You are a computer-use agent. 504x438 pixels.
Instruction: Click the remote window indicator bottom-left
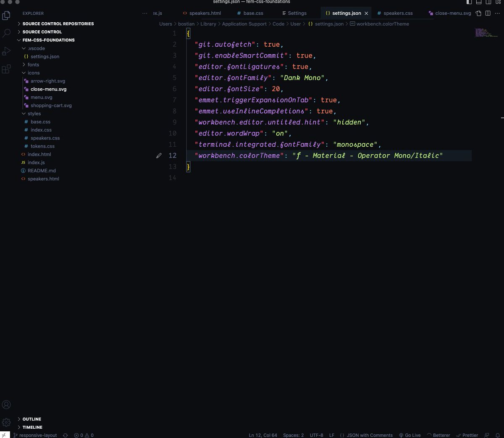pyautogui.click(x=3, y=435)
